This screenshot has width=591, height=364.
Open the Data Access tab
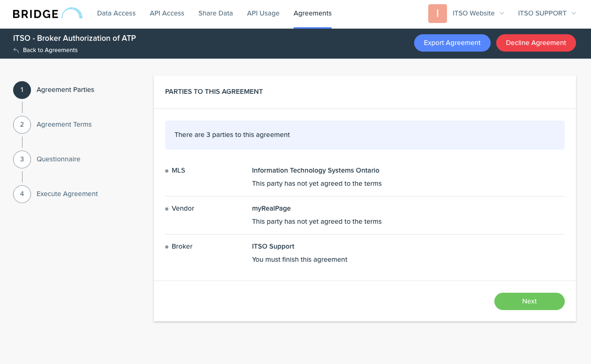coord(116,14)
